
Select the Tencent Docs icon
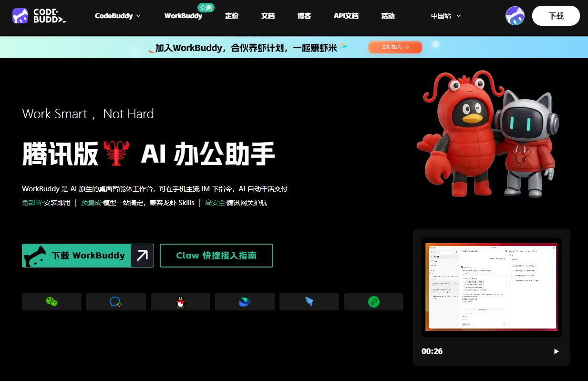click(x=245, y=301)
